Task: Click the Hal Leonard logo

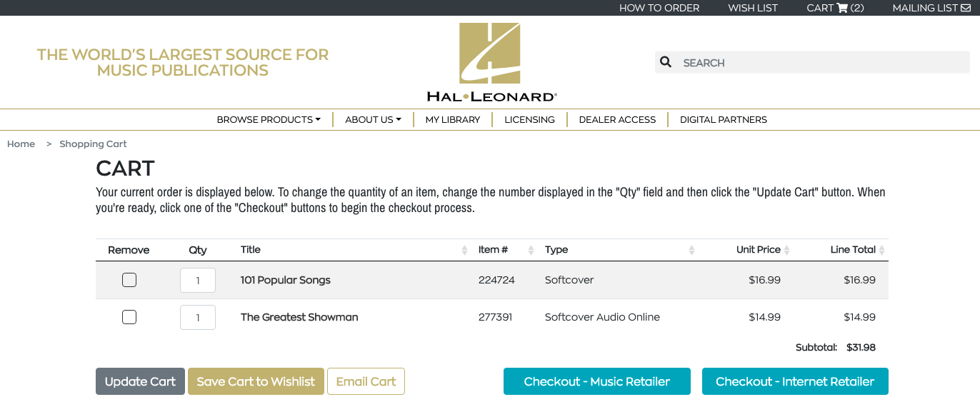Action: (x=490, y=63)
